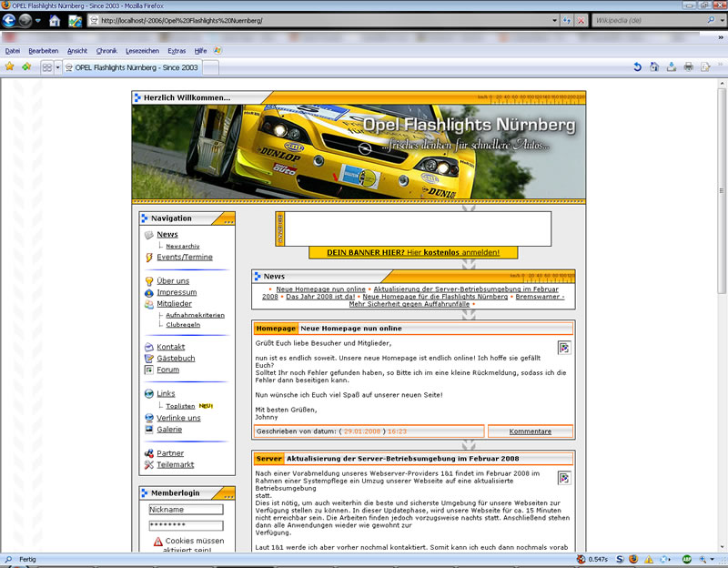This screenshot has height=568, width=728.
Task: Click the blue undo arrow toolbar icon
Action: [x=638, y=66]
